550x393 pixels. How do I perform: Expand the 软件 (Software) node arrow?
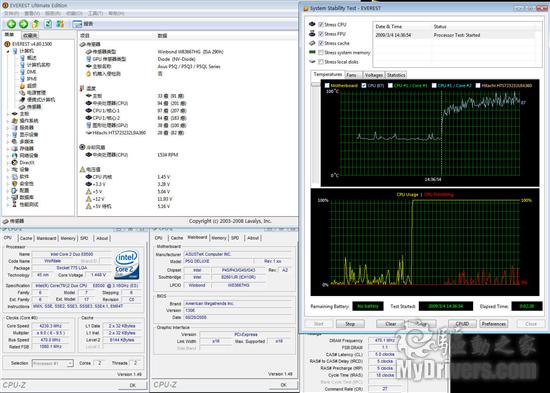(x=8, y=176)
